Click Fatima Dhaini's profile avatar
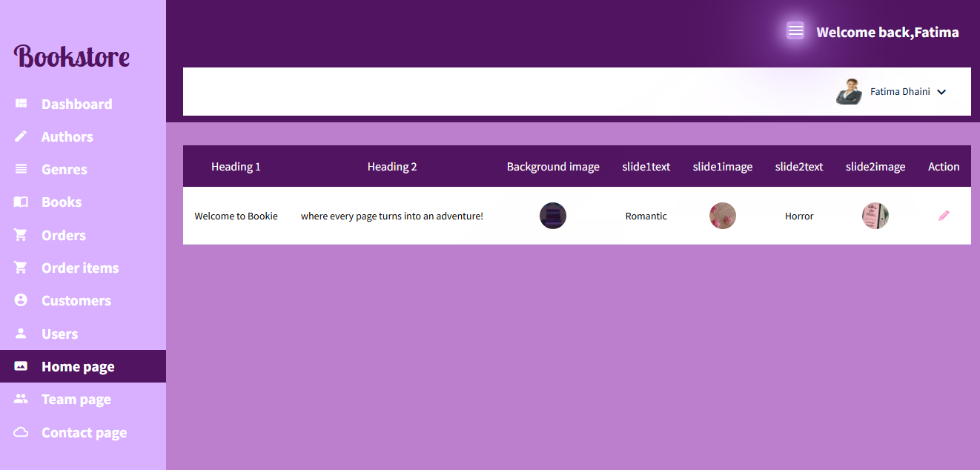980x470 pixels. [849, 92]
